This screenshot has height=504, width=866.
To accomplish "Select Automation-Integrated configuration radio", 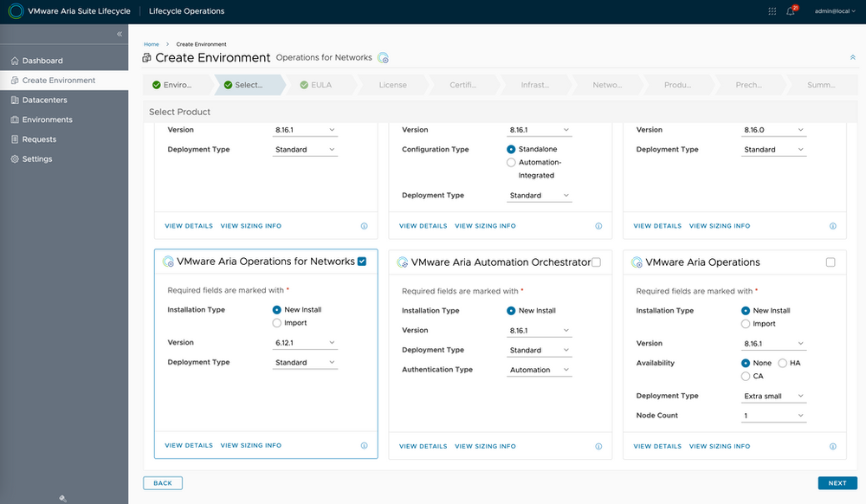I will 511,162.
